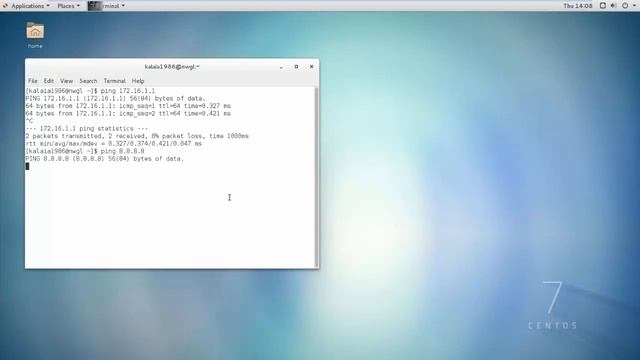
Task: Click the 'PING 172.16.1.1' bytes of data line
Action: click(x=116, y=98)
